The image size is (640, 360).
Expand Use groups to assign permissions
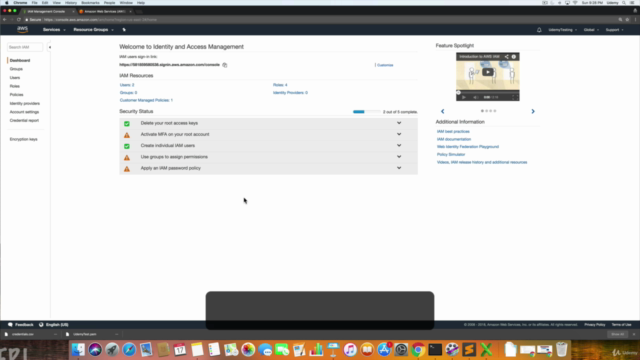[399, 157]
